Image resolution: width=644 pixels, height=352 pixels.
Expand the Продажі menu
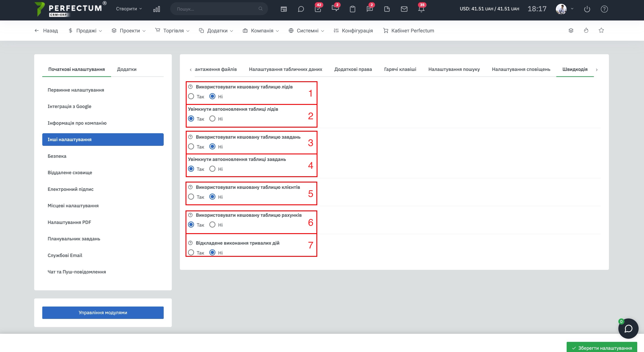(x=85, y=31)
